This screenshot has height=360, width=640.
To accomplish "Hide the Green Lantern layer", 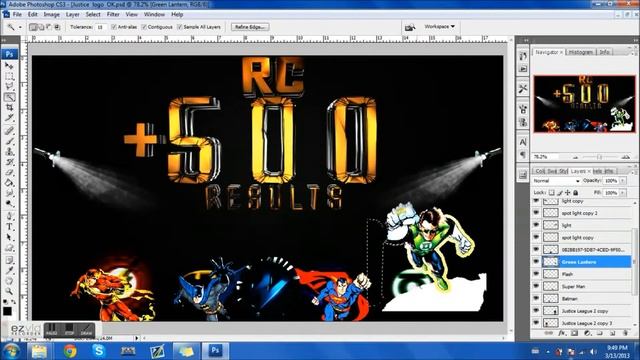I will 536,262.
